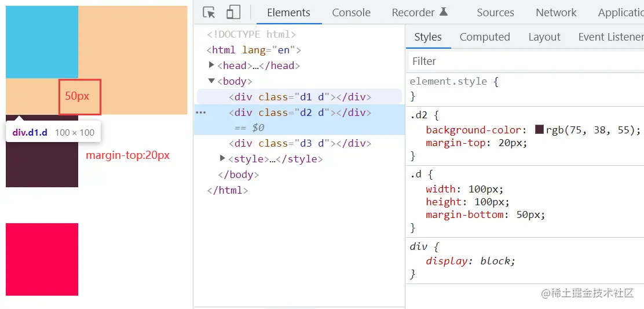Expand the head element node
644x309 pixels.
click(x=211, y=65)
